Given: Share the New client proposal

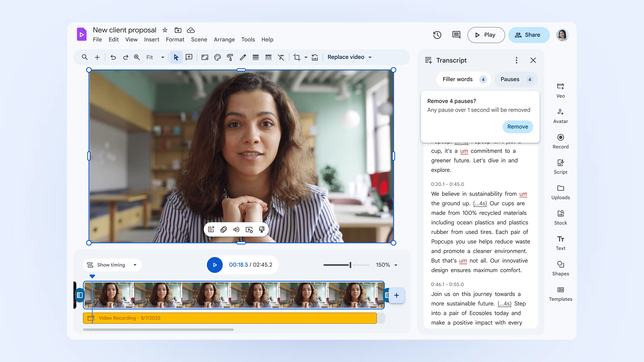Looking at the screenshot, I should [x=529, y=35].
